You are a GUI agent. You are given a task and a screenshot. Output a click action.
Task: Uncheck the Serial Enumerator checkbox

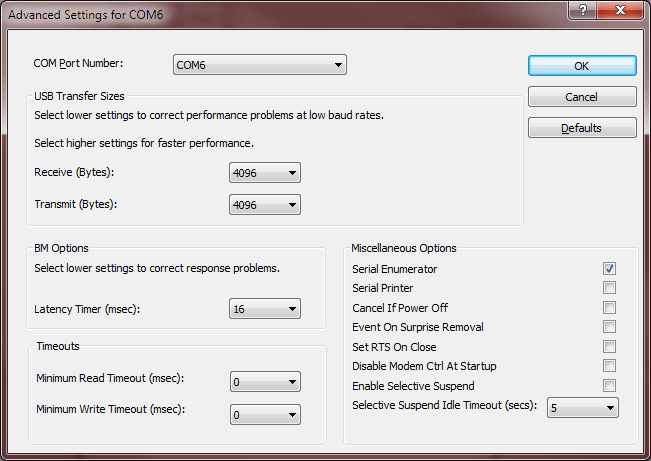tap(609, 269)
